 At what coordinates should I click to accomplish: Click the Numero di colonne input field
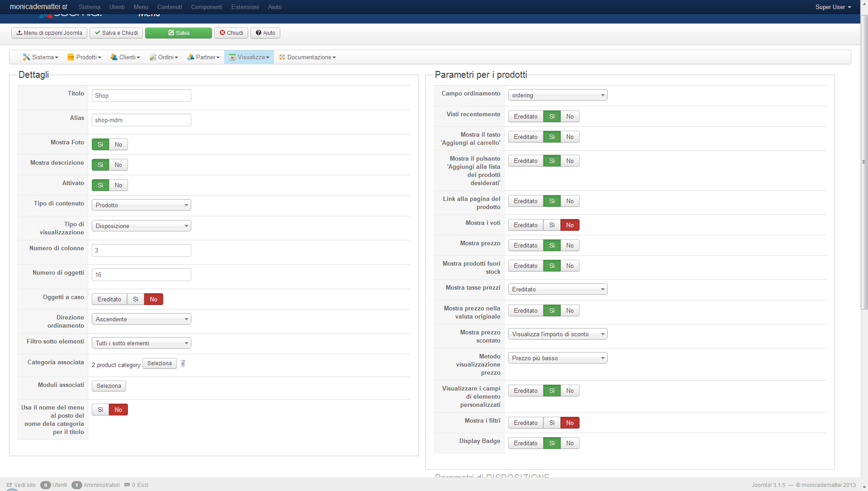point(141,250)
